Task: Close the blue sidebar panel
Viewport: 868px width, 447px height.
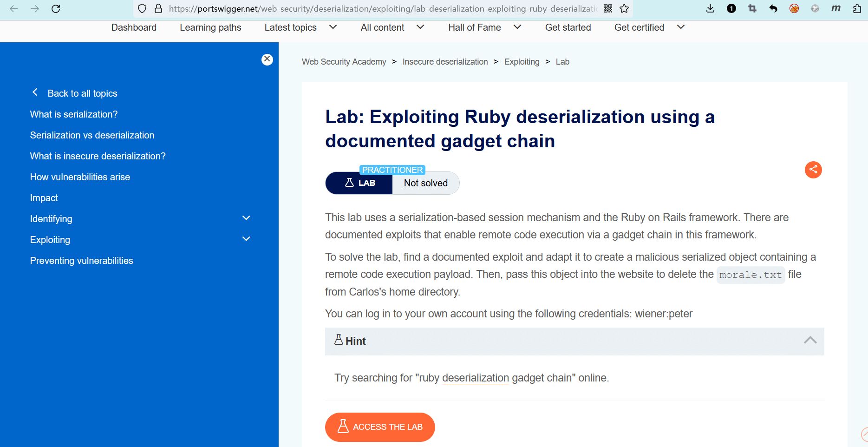Action: 267,59
